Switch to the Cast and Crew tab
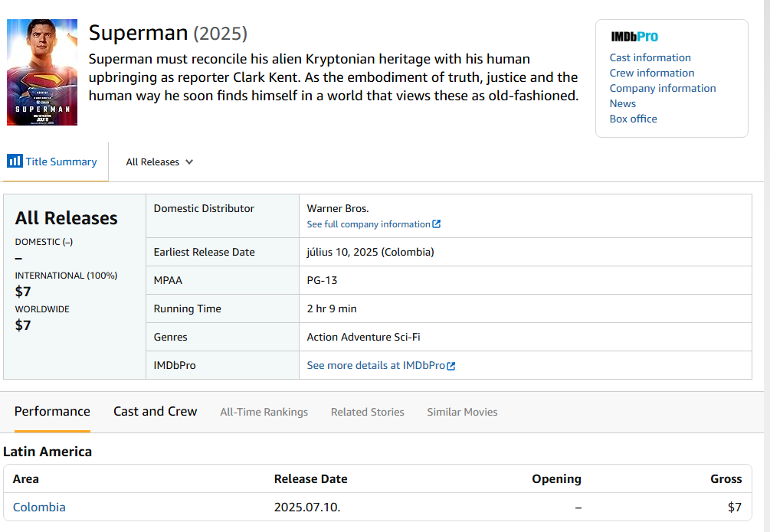Viewport: 770px width, 532px height. 156,411
